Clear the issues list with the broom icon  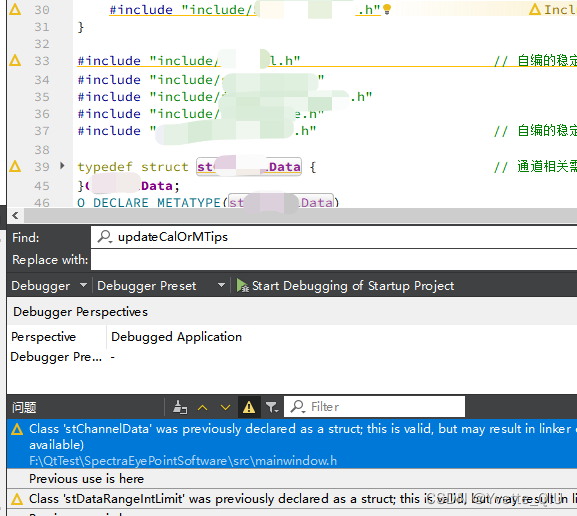[x=180, y=407]
